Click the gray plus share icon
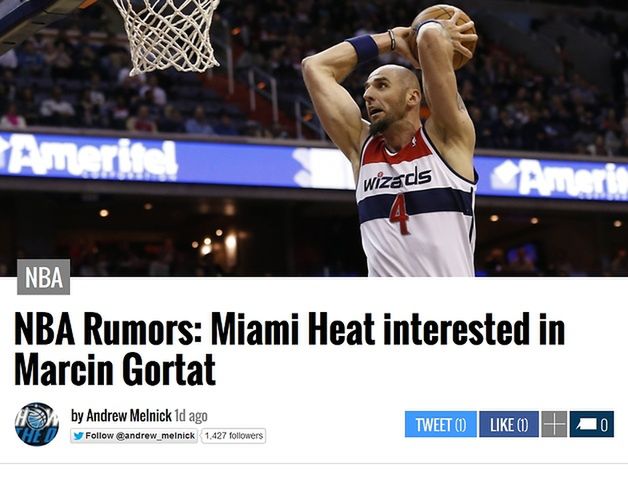This screenshot has width=628, height=499. (554, 424)
